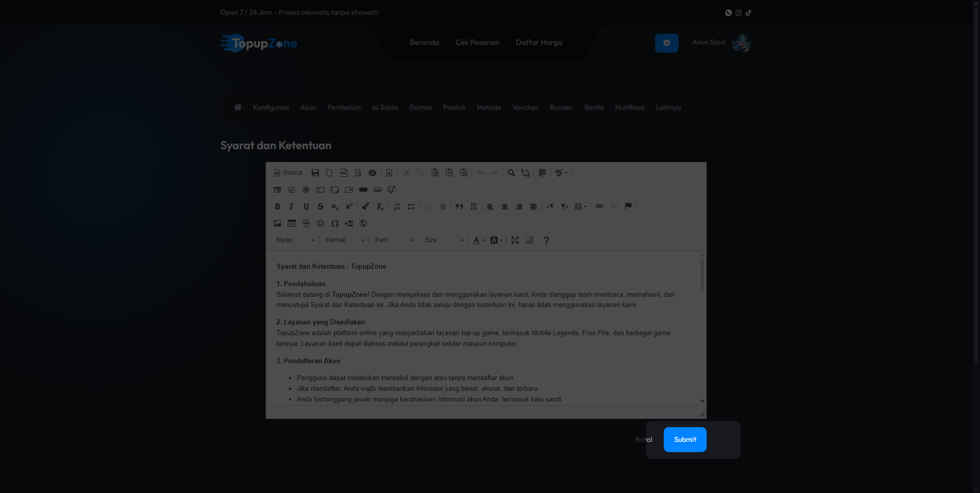The height and width of the screenshot is (493, 980).
Task: Center align text
Action: (x=504, y=206)
